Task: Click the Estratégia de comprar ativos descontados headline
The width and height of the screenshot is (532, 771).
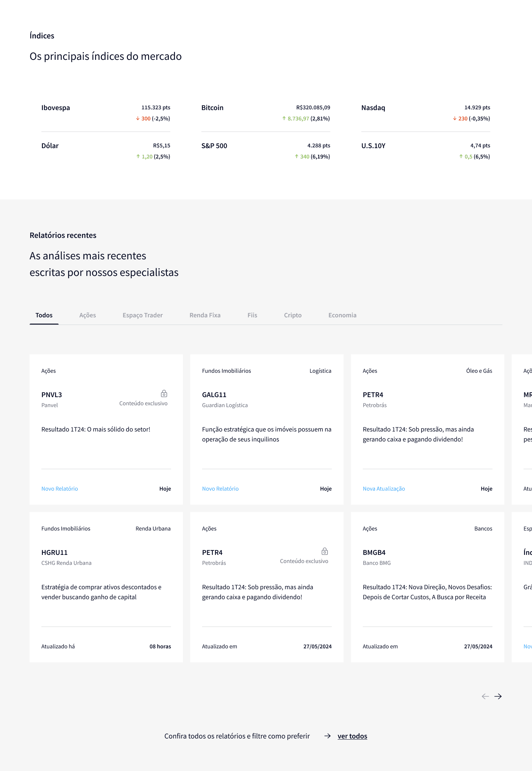Action: [102, 592]
